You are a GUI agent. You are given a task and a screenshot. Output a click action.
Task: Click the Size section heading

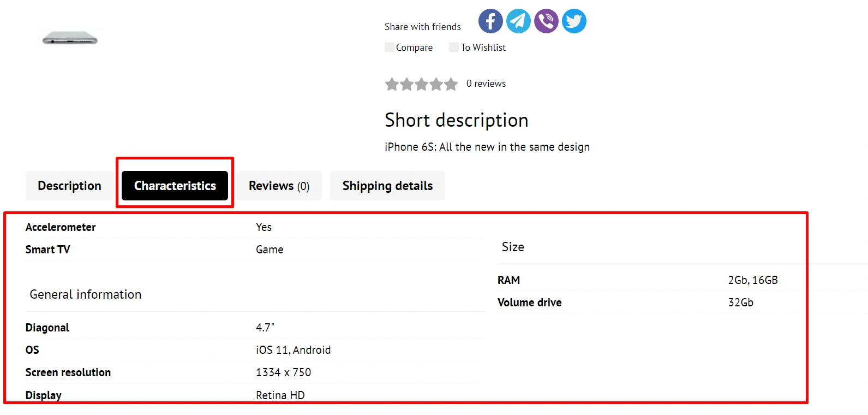[513, 247]
